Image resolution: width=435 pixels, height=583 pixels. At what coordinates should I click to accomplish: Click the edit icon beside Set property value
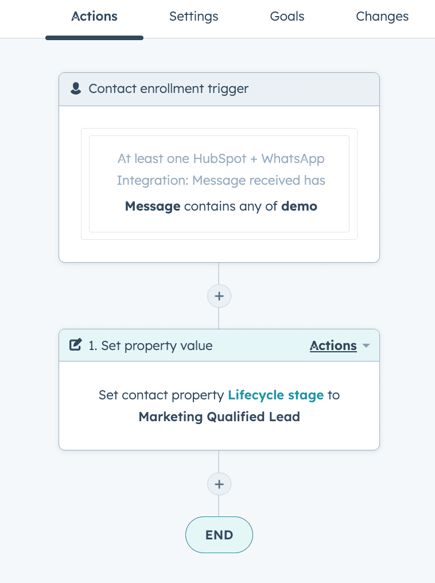75,345
